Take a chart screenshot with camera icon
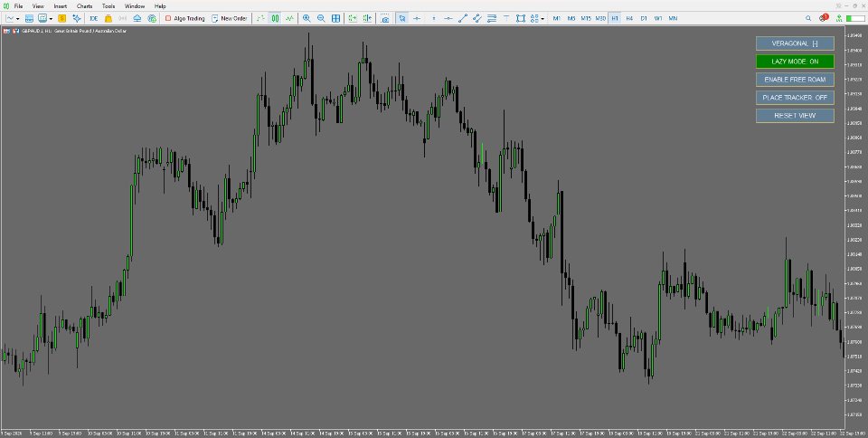 (x=385, y=18)
